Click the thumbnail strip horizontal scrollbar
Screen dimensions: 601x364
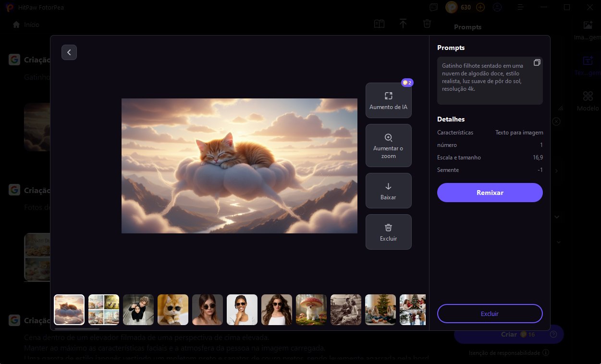coord(77,329)
